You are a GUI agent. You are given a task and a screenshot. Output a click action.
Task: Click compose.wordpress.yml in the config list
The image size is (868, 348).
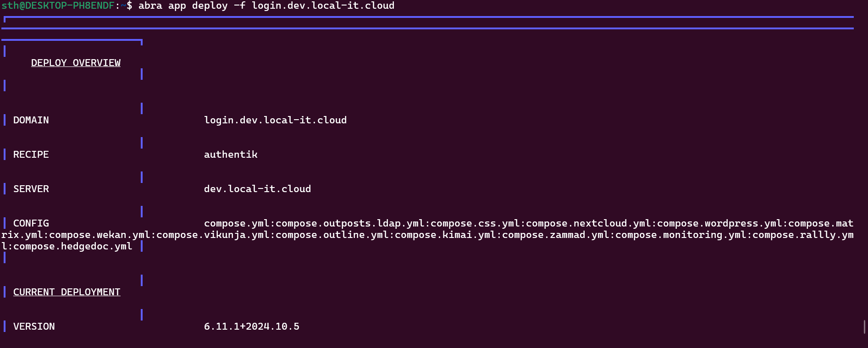click(719, 223)
